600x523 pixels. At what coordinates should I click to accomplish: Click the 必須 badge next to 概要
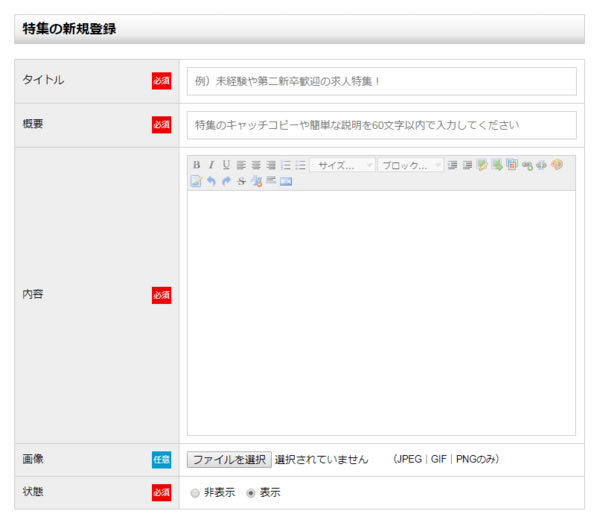(161, 125)
